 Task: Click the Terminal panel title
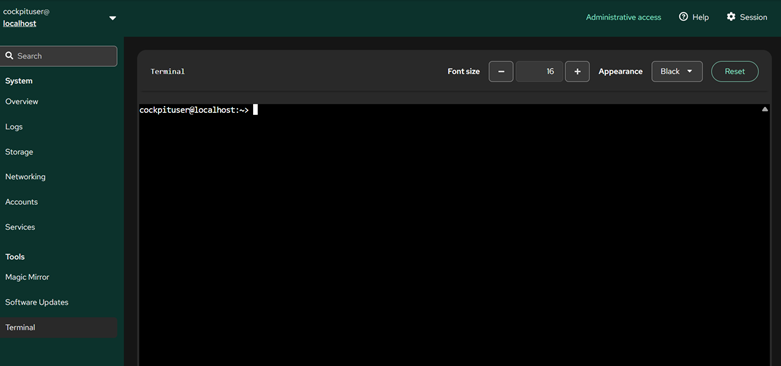click(x=167, y=72)
